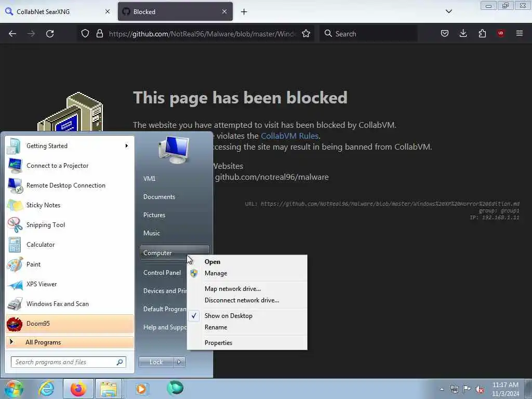
Task: Click the padlock site info icon
Action: click(x=99, y=33)
